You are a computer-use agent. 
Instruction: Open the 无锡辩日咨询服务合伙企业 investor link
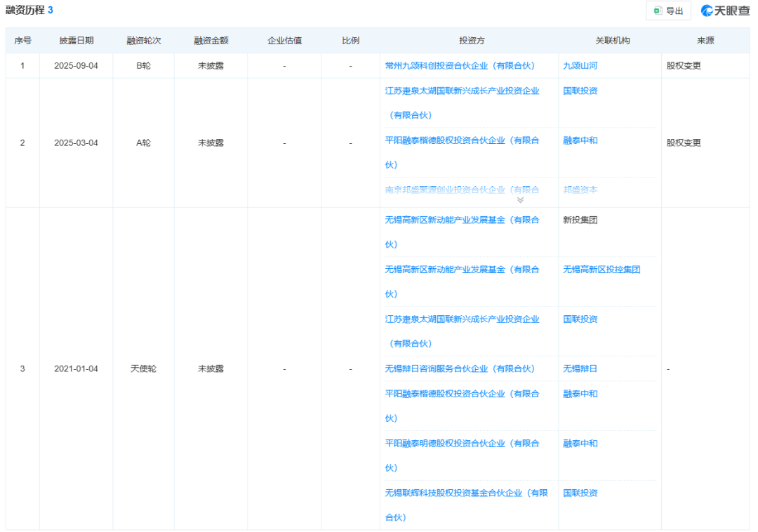point(460,368)
